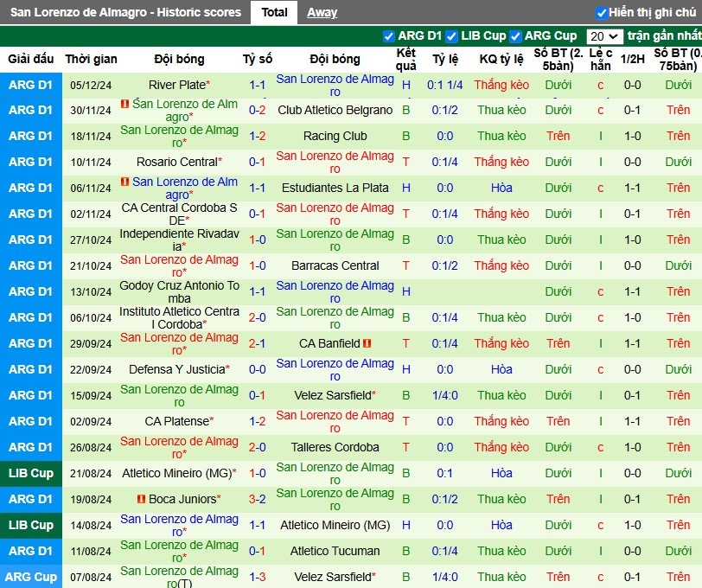Image resolution: width=702 pixels, height=588 pixels.
Task: Open Racing Club team link
Action: 335,136
